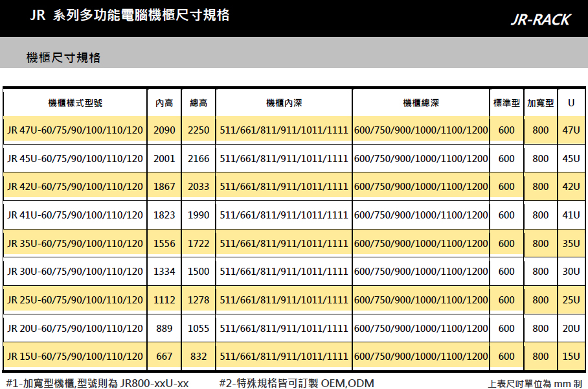Click total height value 832

tap(198, 357)
